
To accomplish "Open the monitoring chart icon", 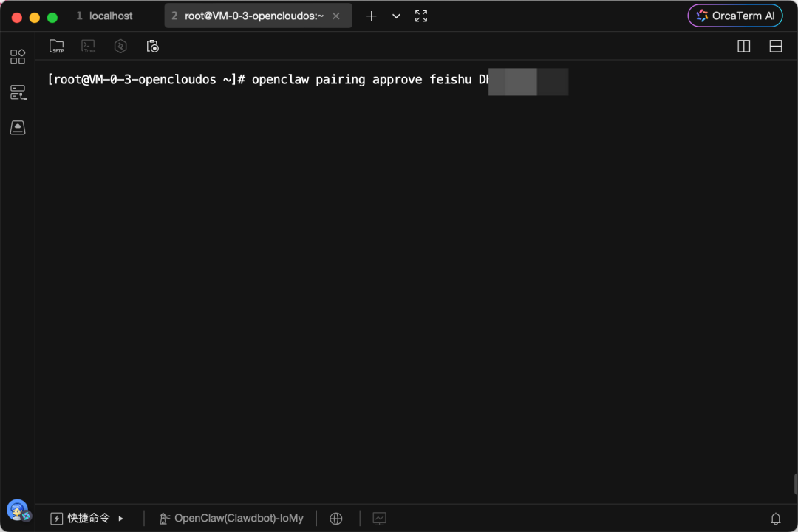I will (379, 518).
